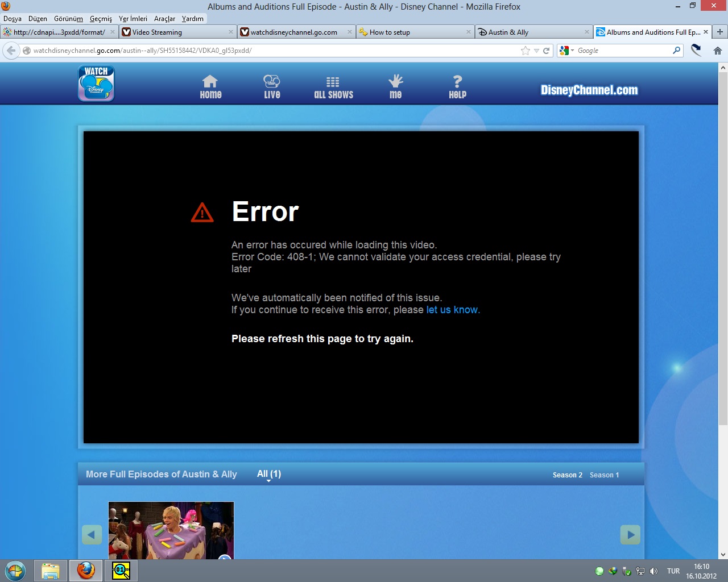The height and width of the screenshot is (582, 728).
Task: Open the Help question mark icon
Action: click(x=457, y=87)
